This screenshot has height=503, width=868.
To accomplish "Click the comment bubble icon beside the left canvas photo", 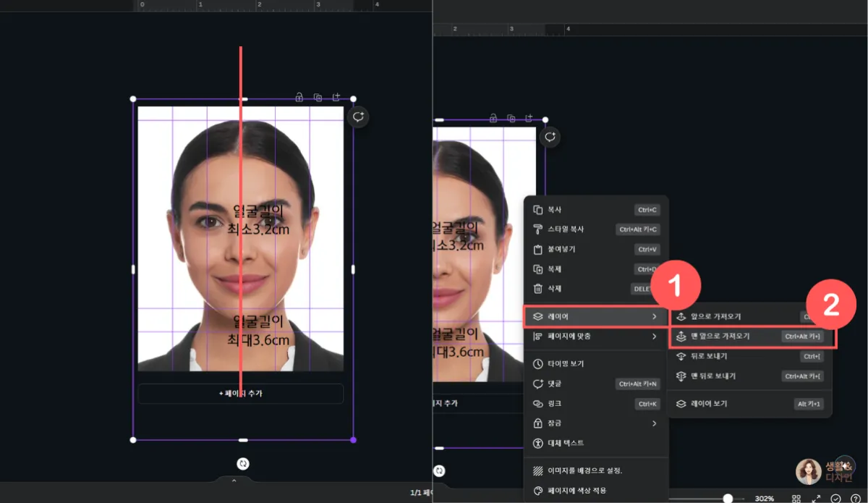I will (x=358, y=117).
